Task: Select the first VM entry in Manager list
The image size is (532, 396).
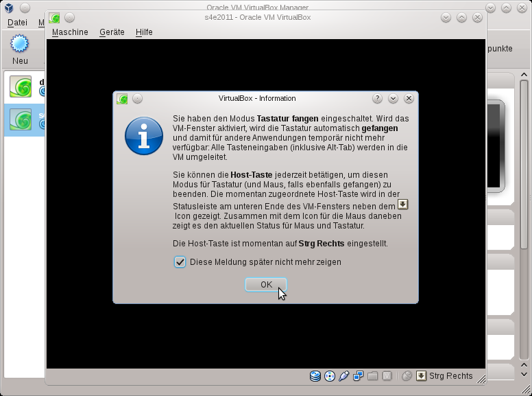Action: pos(25,86)
